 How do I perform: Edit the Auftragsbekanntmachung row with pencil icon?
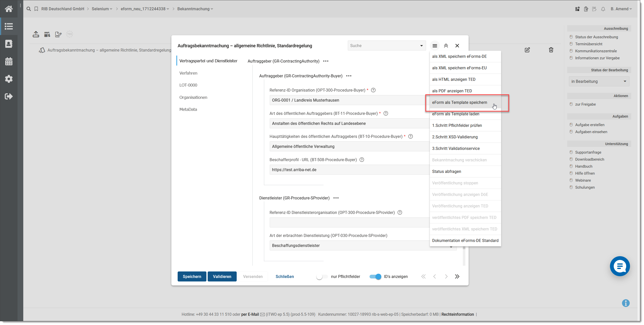click(x=527, y=50)
